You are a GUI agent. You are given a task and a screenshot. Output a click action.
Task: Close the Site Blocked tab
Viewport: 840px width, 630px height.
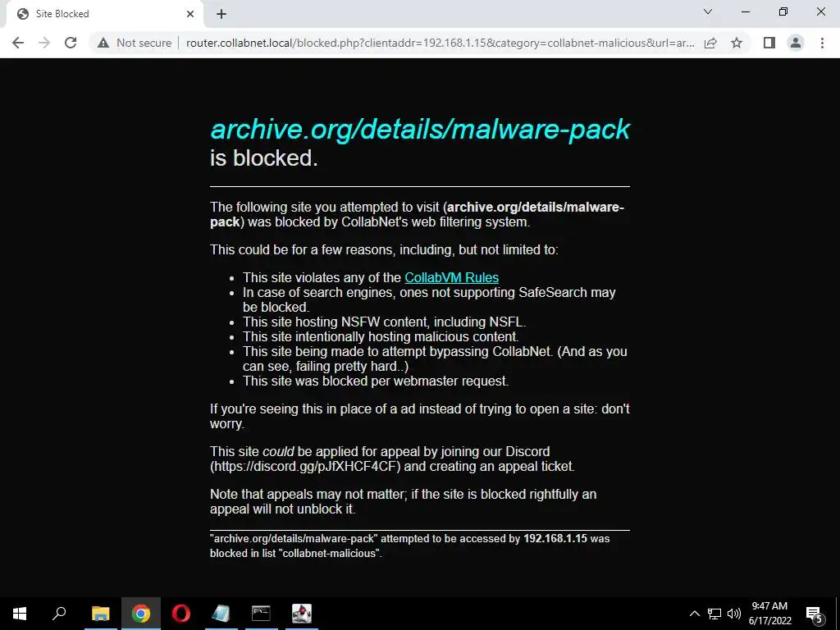pyautogui.click(x=190, y=14)
